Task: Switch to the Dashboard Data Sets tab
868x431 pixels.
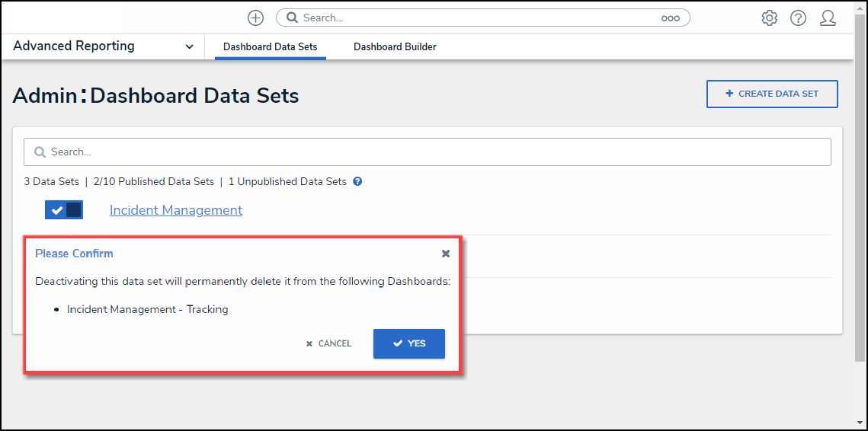Action: coord(270,47)
